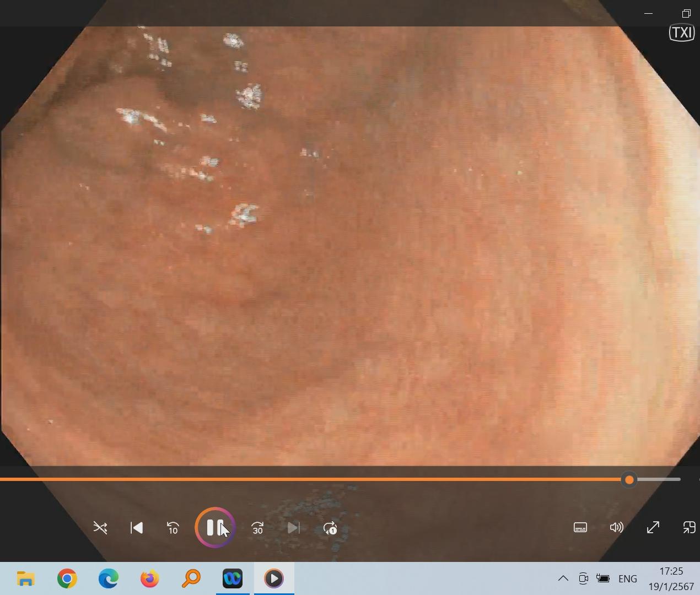Toggle shuffle playback
700x595 pixels.
(x=100, y=528)
